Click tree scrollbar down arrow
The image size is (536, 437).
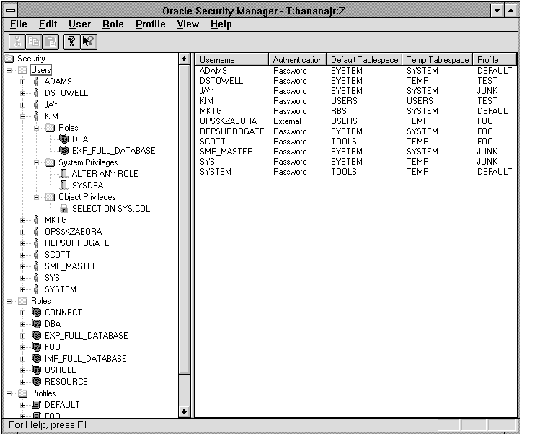click(184, 411)
